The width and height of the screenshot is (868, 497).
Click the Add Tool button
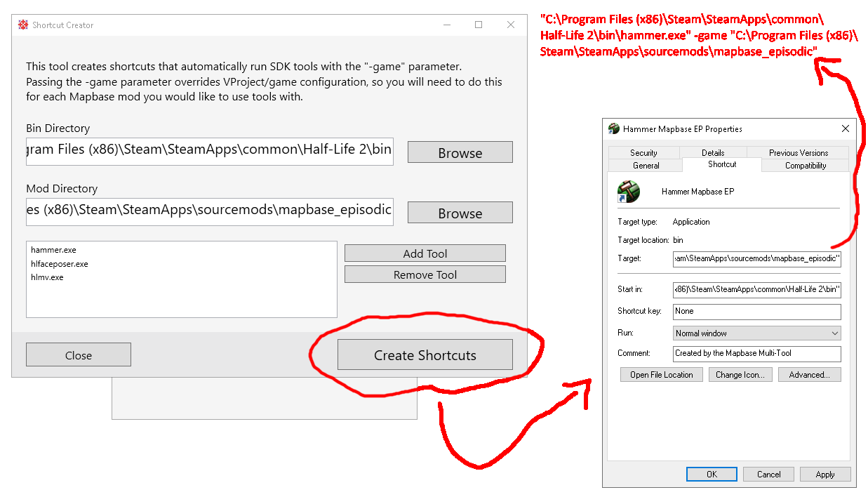[425, 253]
